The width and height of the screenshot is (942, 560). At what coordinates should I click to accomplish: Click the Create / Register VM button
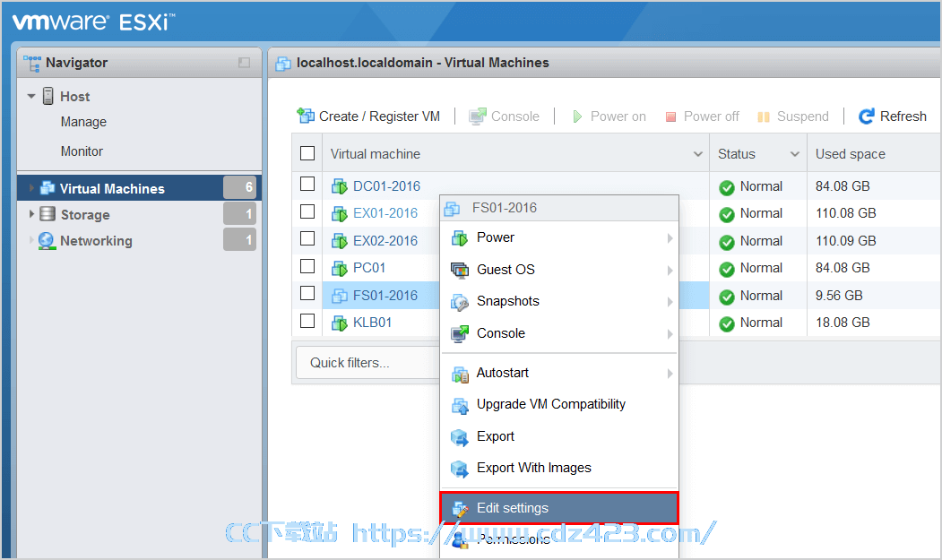click(368, 116)
